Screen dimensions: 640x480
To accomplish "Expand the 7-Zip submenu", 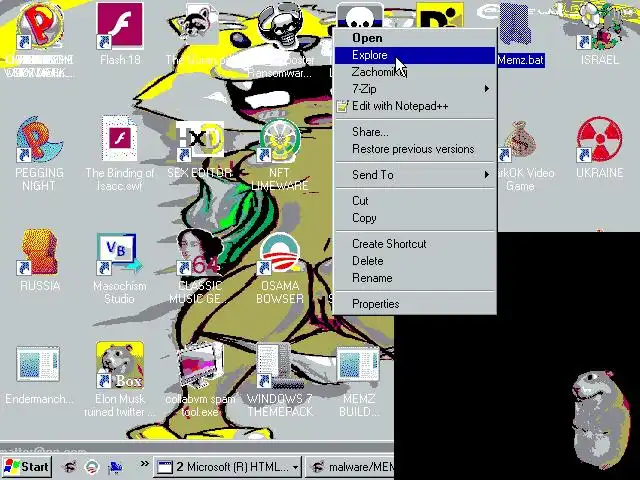I will 415,89.
